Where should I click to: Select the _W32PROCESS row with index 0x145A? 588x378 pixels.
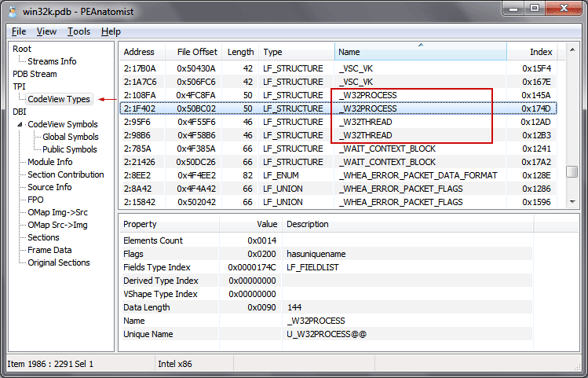coord(338,95)
